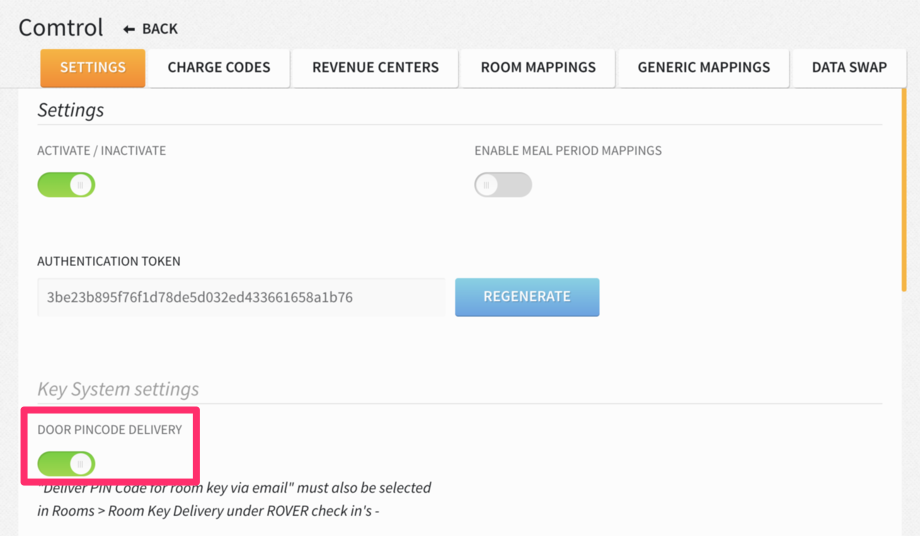The height and width of the screenshot is (536, 920).
Task: Click the Activate / Inactivate label
Action: point(102,151)
